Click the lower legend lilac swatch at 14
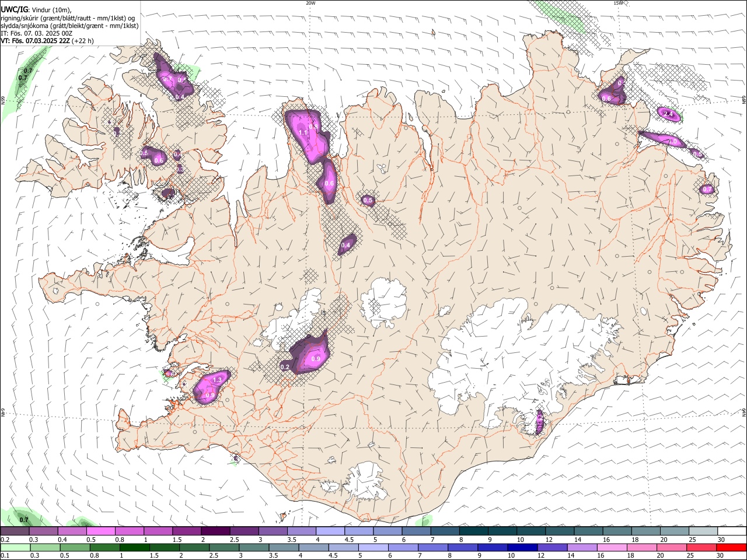The height and width of the screenshot is (560, 747). (x=582, y=547)
